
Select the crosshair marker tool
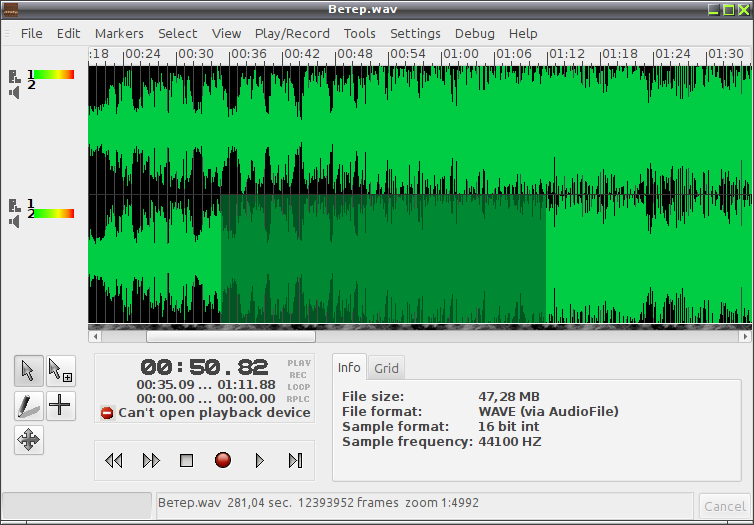click(x=61, y=405)
